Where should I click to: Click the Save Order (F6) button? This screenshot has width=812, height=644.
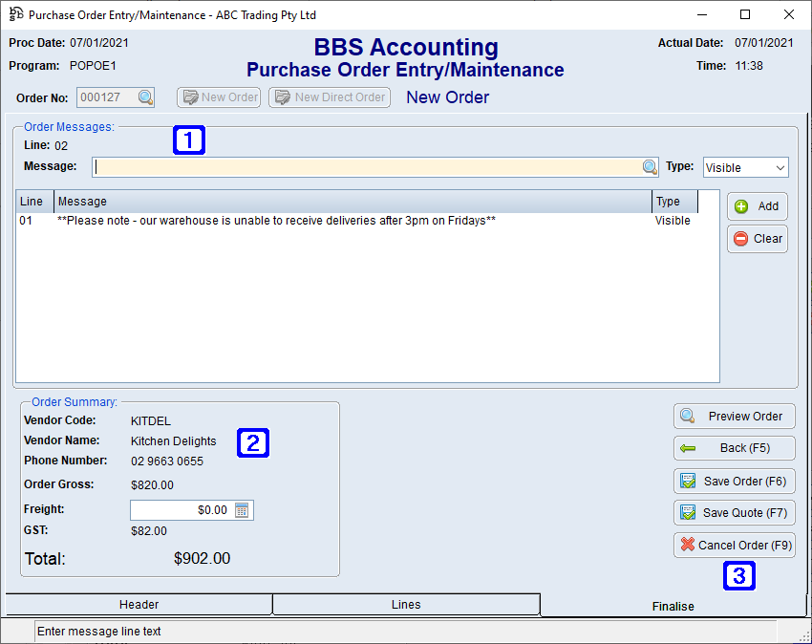coord(734,481)
